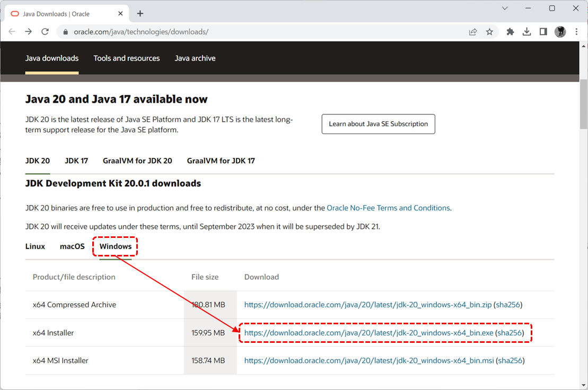
Task: Click the 158.74 MB file size
Action: (208, 360)
